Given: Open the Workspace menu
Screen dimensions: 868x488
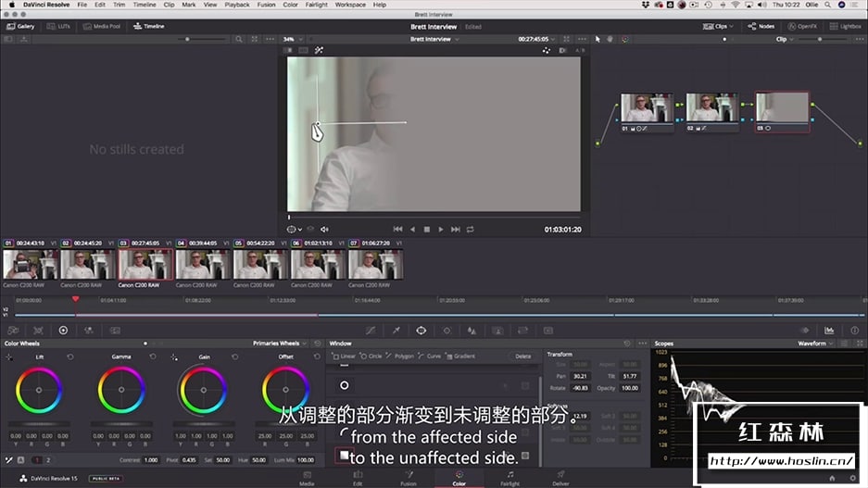Looking at the screenshot, I should 350,5.
